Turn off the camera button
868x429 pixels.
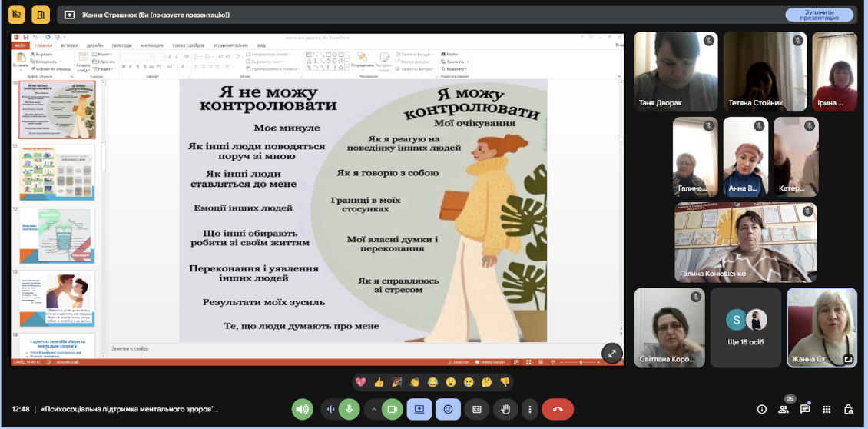393,410
